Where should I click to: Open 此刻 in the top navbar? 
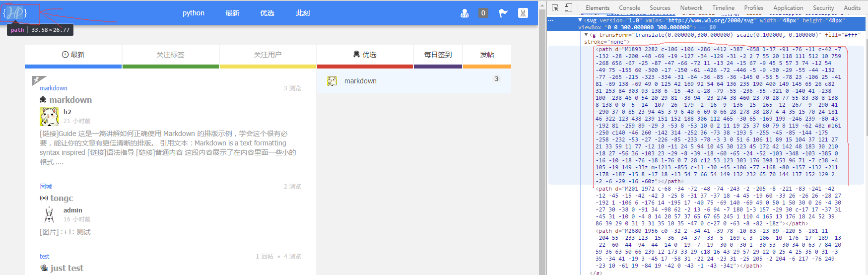(x=303, y=13)
